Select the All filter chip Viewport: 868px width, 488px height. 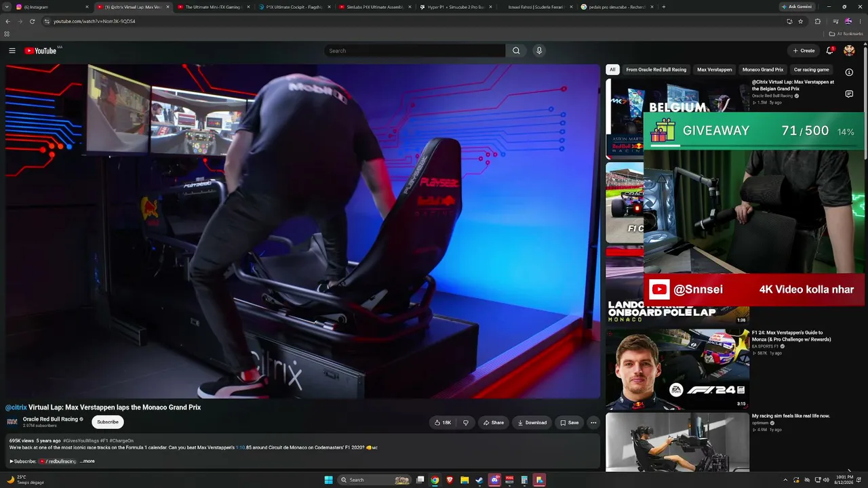pos(612,70)
